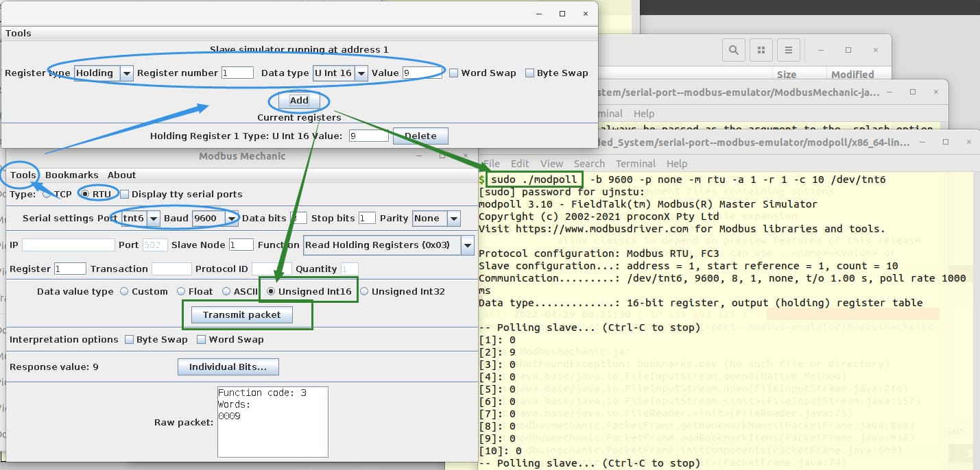Click the 'Slave simulator running at address 1' text
The width and height of the screenshot is (980, 470).
(299, 49)
